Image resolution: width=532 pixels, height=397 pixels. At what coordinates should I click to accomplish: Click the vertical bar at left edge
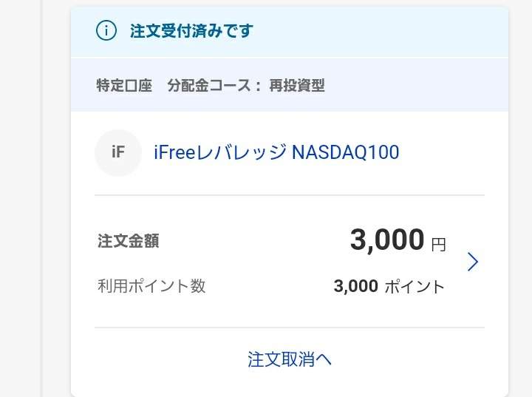pos(41,198)
